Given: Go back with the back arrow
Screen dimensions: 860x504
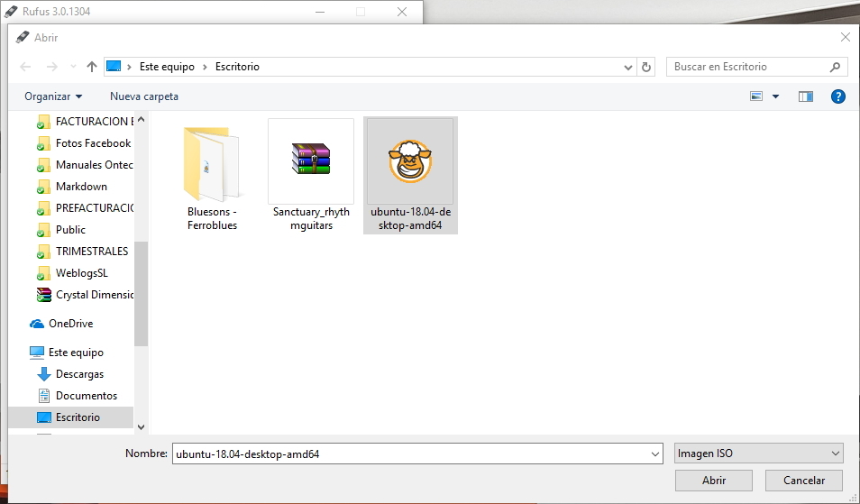Looking at the screenshot, I should pos(25,67).
